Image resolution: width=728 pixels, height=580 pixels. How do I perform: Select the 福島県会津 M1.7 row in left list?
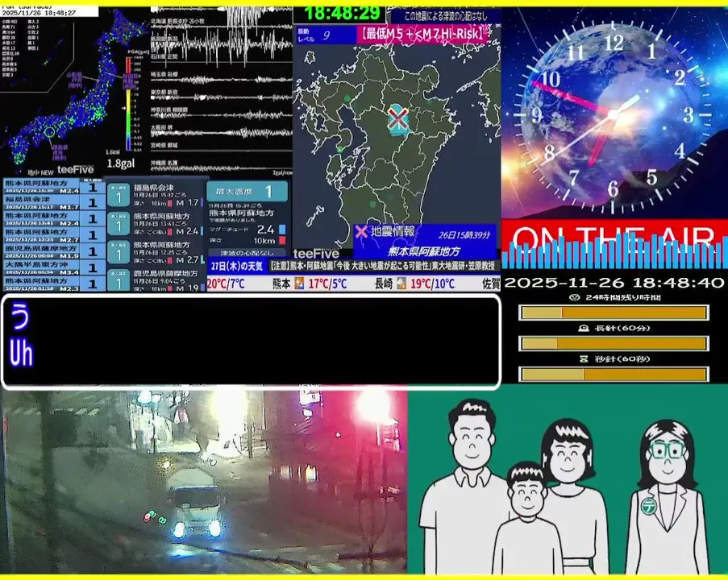point(54,202)
